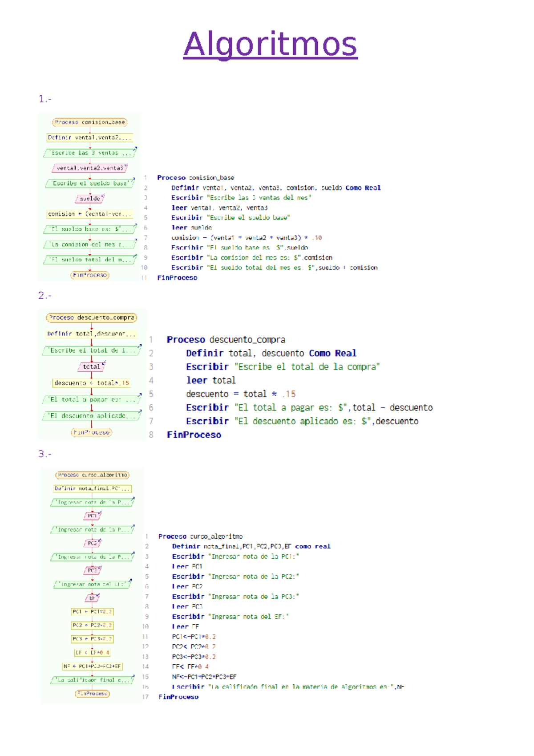Click code line 'descuento = total * .15'
The image size is (534, 756).
[240, 394]
